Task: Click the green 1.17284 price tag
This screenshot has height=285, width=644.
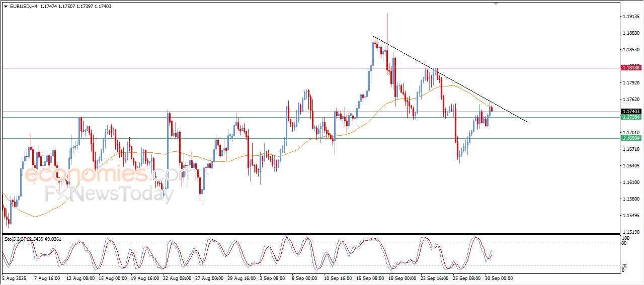Action: [631, 117]
